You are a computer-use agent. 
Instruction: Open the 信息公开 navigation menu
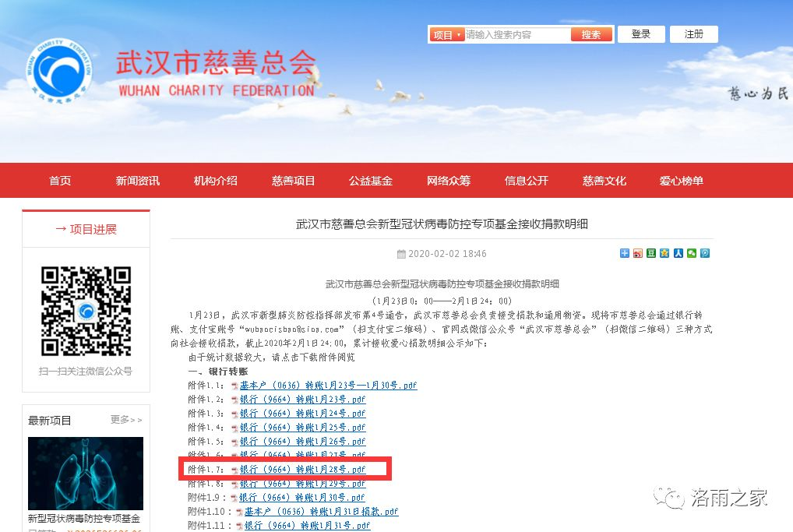[x=527, y=180]
